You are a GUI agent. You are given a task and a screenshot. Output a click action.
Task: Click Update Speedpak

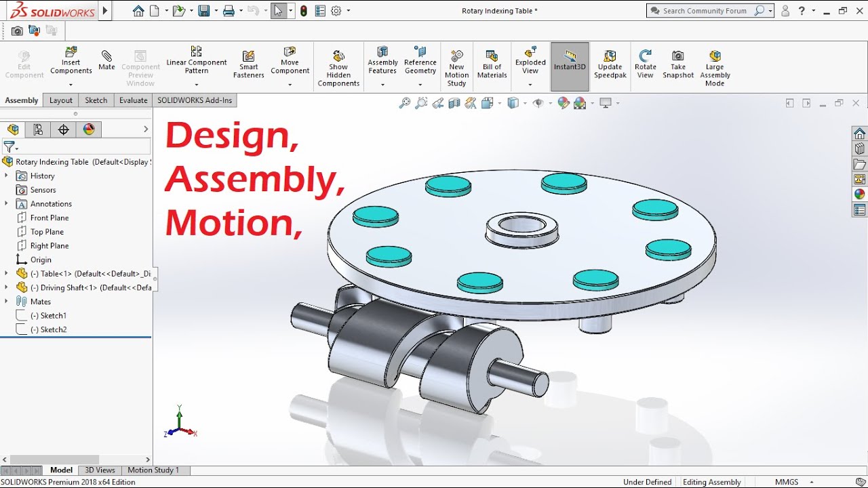point(610,64)
